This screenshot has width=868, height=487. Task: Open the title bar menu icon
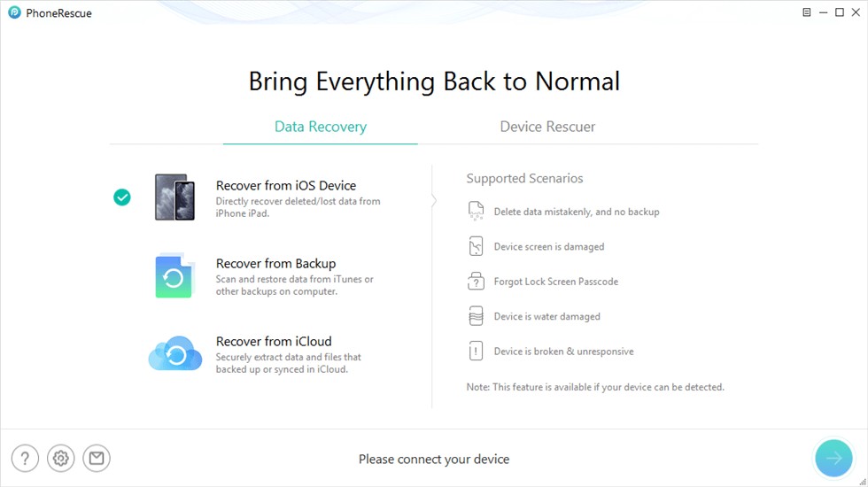point(807,13)
